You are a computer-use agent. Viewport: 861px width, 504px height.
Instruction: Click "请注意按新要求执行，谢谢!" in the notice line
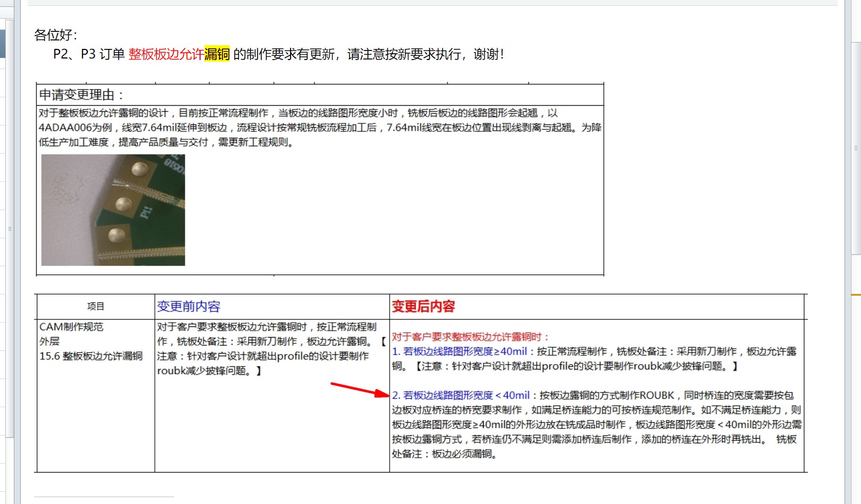pos(426,54)
